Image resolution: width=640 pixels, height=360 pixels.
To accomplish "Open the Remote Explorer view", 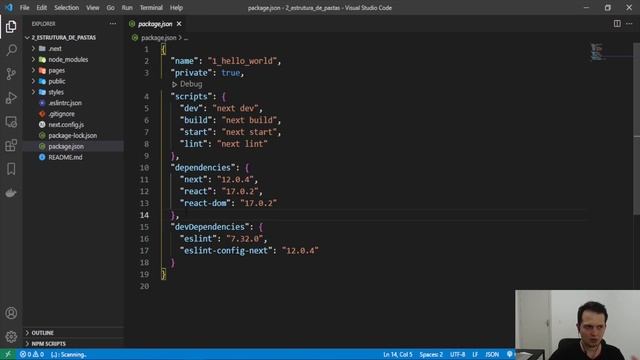I will [11, 122].
